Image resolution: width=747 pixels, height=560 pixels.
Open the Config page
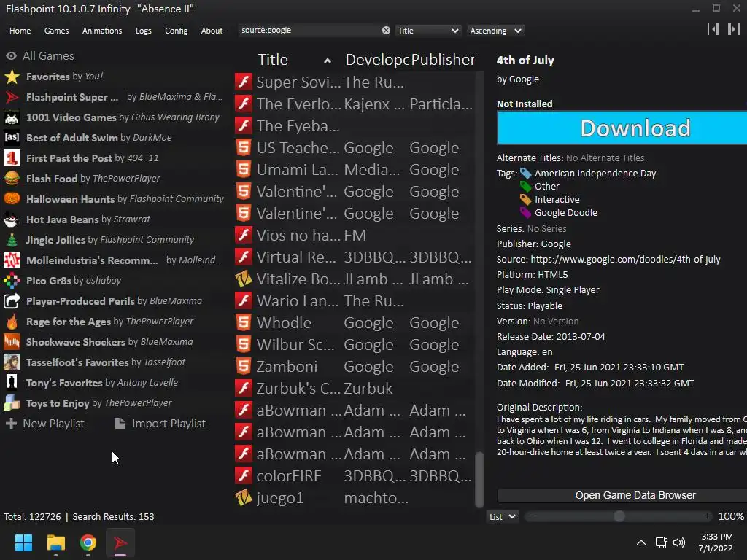[177, 31]
